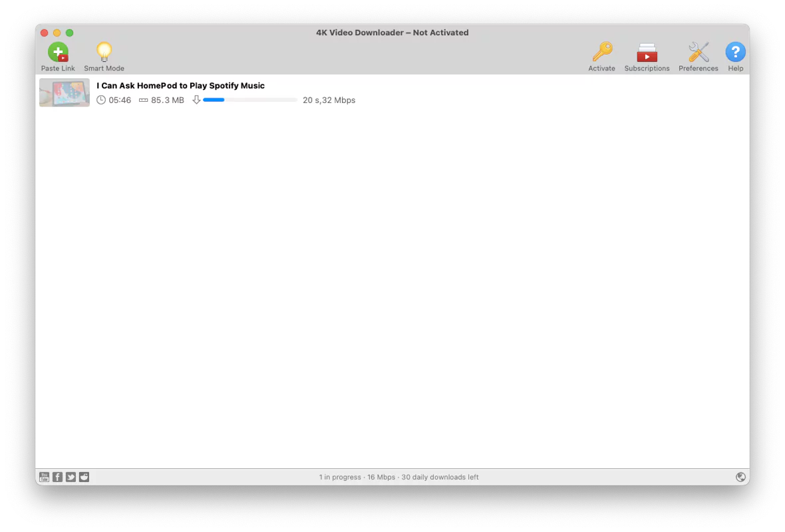Click the video thumbnail preview

64,92
